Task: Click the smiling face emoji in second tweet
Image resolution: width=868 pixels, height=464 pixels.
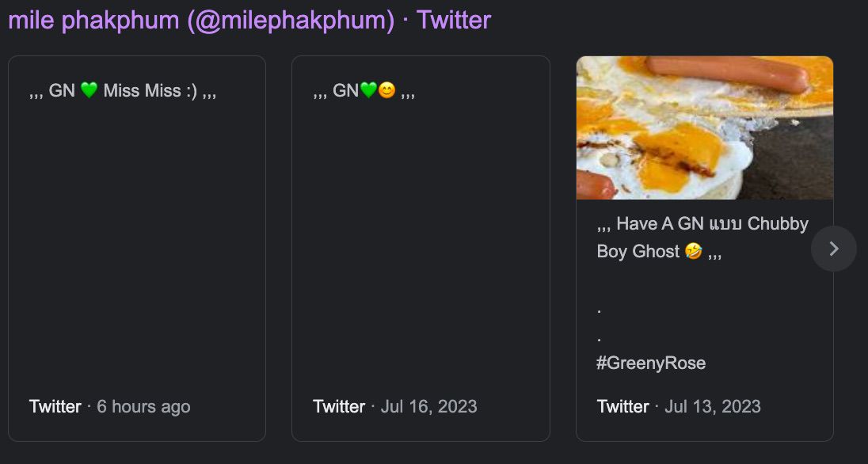Action: pyautogui.click(x=387, y=90)
